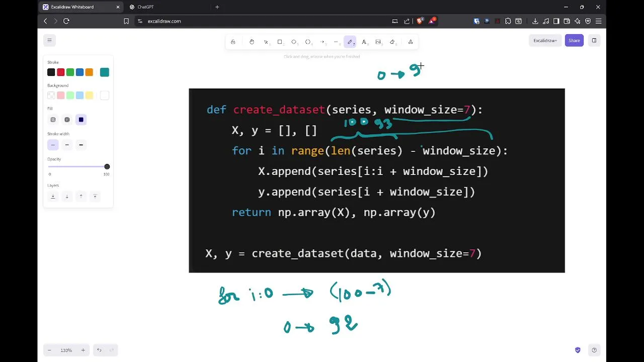Open the Brave Shields icon

(x=420, y=21)
